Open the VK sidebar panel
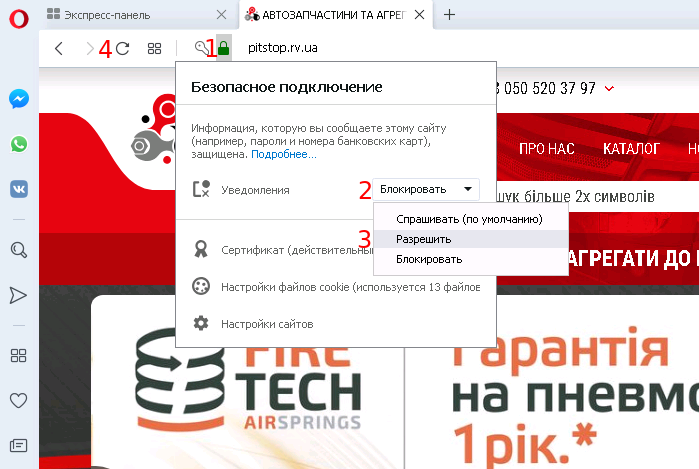Image resolution: width=699 pixels, height=469 pixels. (x=19, y=189)
